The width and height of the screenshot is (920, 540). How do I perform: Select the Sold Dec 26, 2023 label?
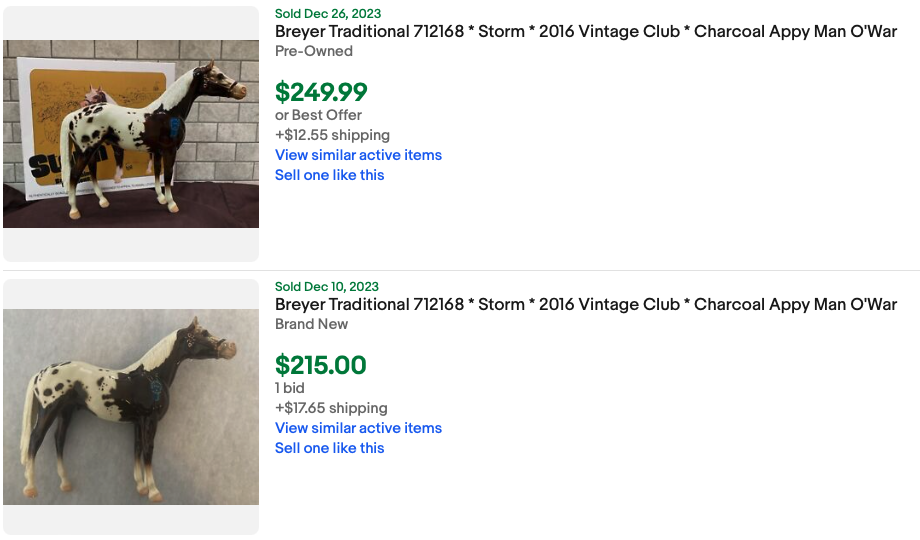click(x=328, y=14)
